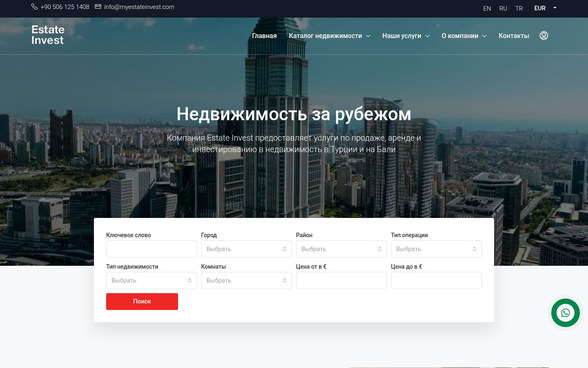
Task: Open the Комнаты dropdown
Action: 247,280
